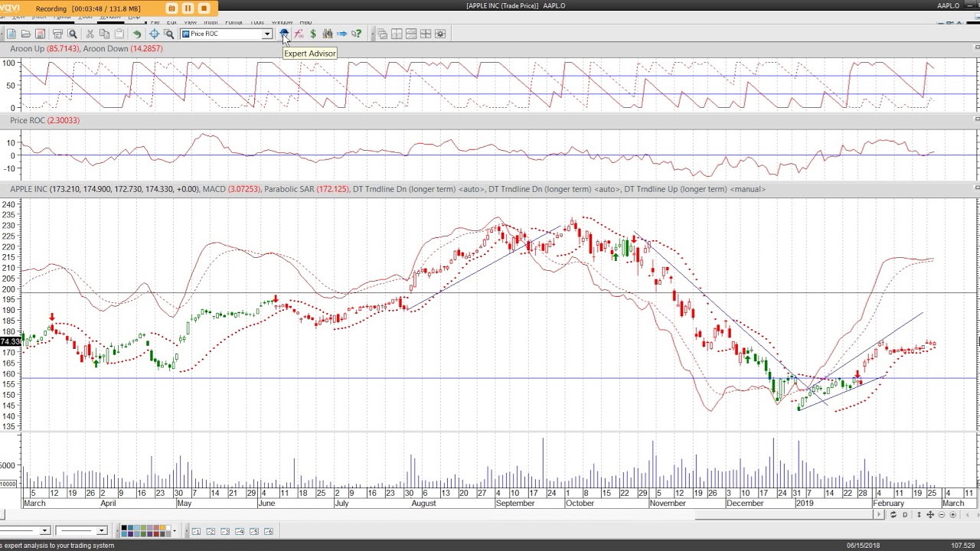Expand the indicator list dropdown arrow

click(266, 34)
